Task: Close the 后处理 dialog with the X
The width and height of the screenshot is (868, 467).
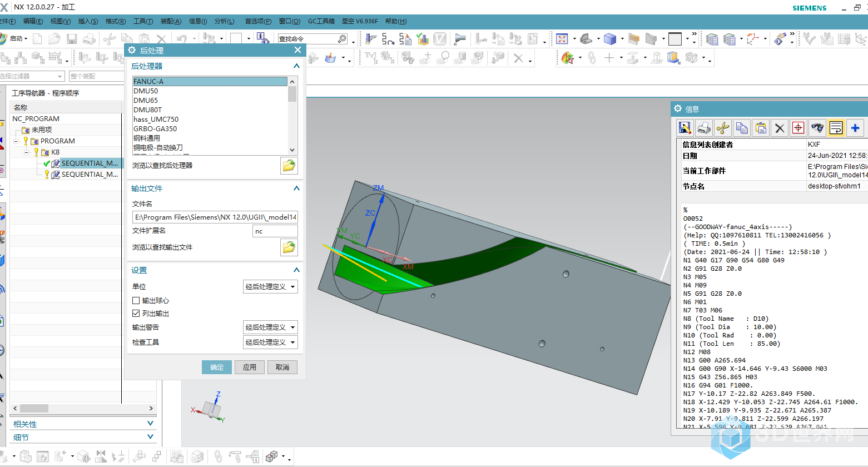Action: pos(297,50)
